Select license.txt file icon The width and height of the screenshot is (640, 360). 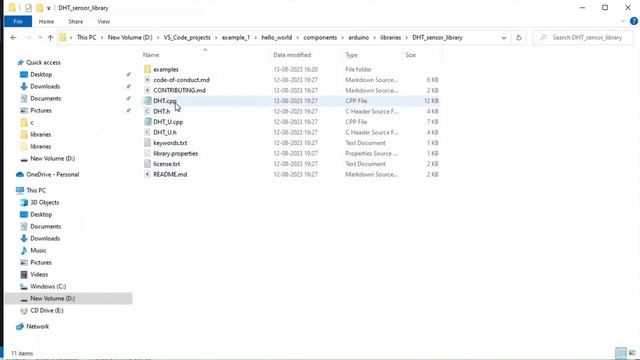point(148,164)
